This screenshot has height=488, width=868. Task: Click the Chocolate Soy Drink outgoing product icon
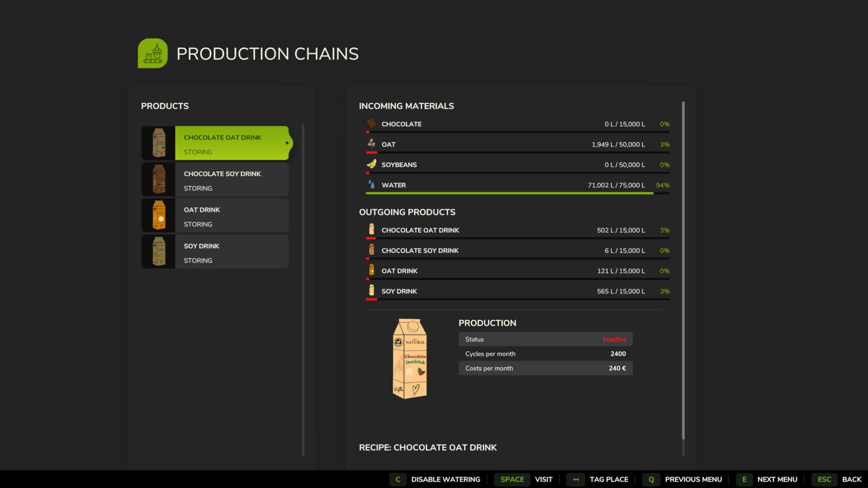372,250
